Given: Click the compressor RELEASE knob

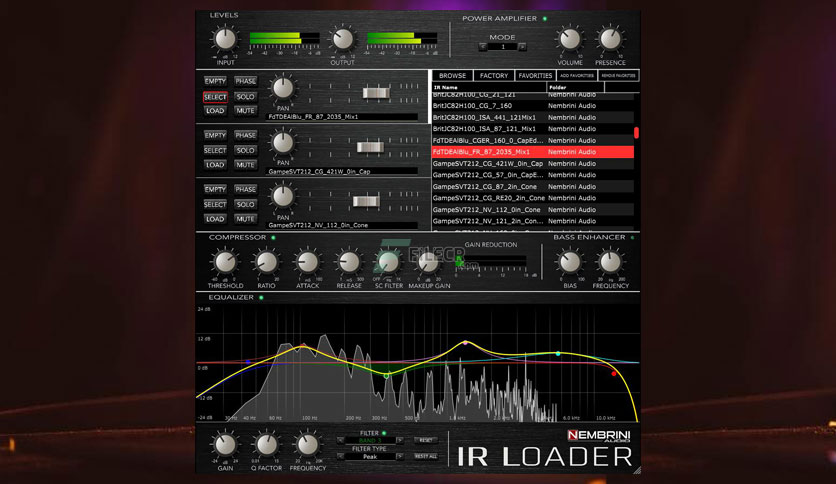Looking at the screenshot, I should [349, 262].
